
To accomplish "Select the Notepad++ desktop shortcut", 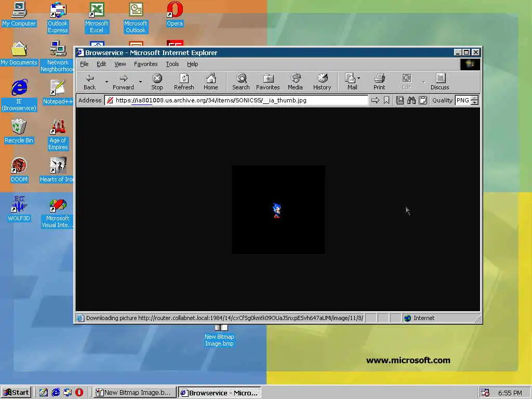I will (58, 92).
